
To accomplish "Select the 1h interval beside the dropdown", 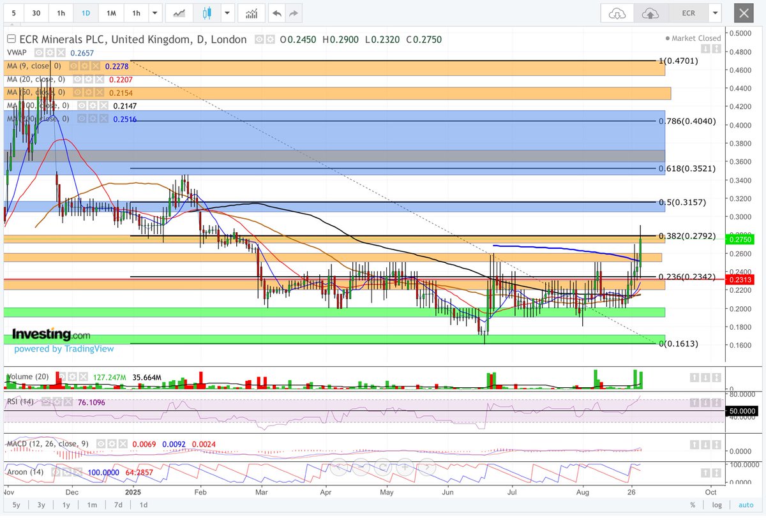I will point(136,13).
